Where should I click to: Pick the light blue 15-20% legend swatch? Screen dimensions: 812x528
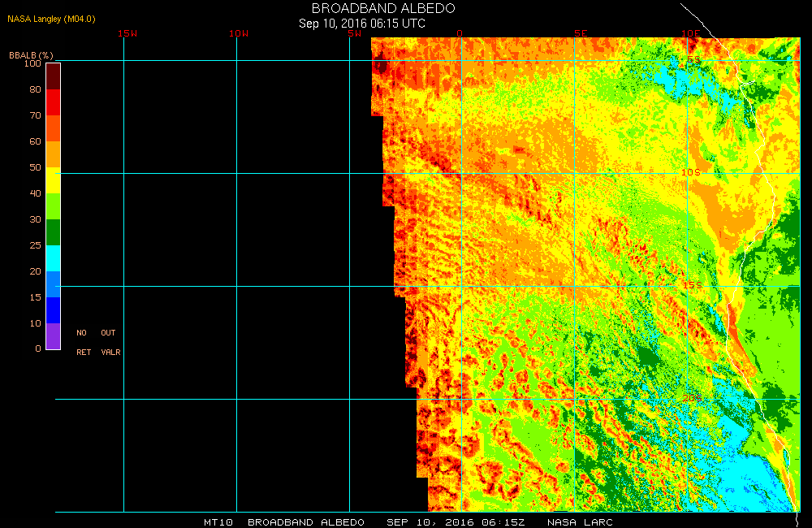click(x=54, y=284)
